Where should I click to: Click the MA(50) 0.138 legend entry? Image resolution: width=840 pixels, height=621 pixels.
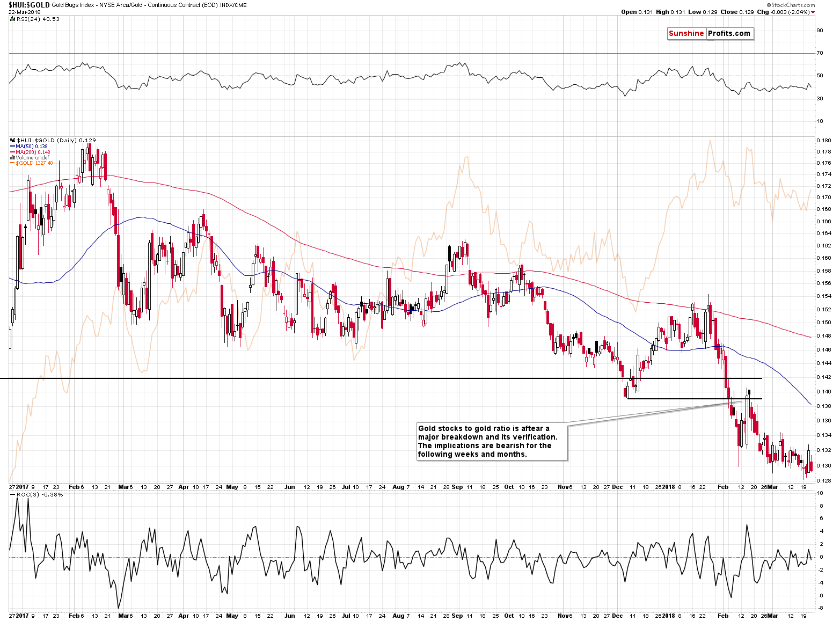click(31, 146)
